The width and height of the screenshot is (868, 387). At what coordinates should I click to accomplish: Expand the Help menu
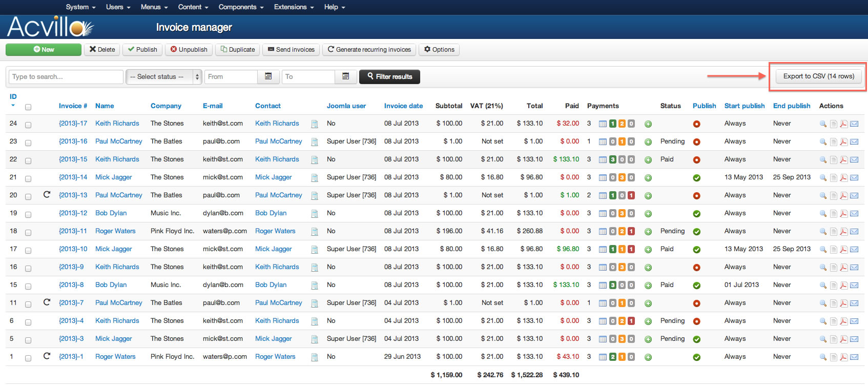coord(335,7)
